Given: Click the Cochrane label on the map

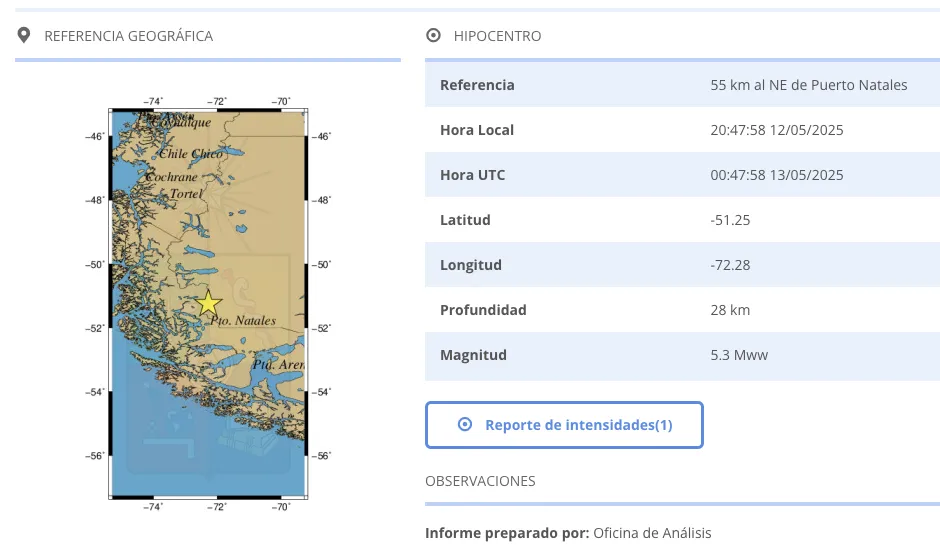Looking at the screenshot, I should [171, 177].
